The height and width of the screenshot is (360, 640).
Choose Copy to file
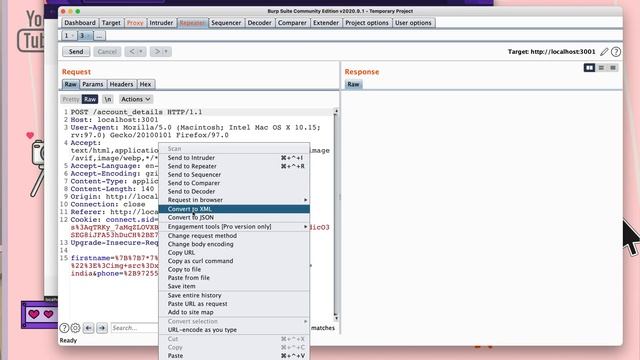point(234,269)
